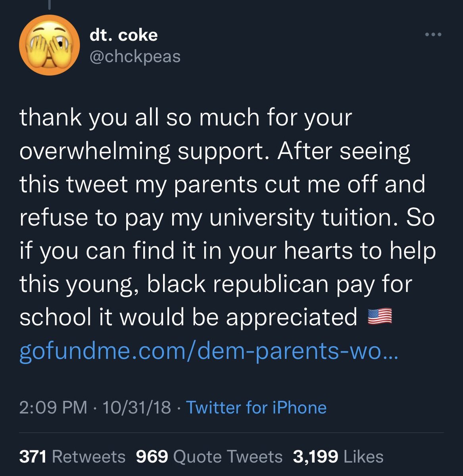Click the 10/31/18 date

click(137, 407)
